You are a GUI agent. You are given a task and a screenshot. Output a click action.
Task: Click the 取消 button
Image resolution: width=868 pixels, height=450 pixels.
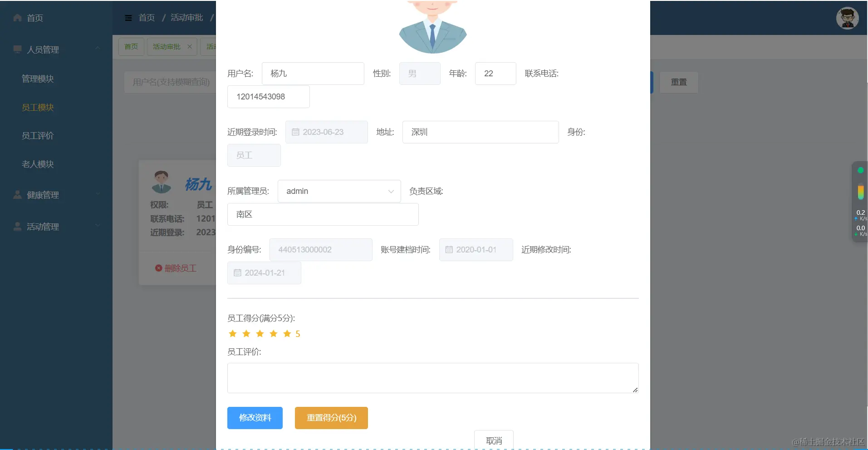[494, 440]
